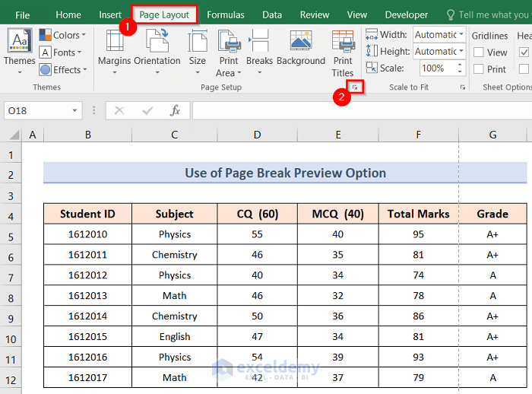Screen dimensions: 532x394
Task: Select the Math cell in row 12
Action: coord(174,377)
